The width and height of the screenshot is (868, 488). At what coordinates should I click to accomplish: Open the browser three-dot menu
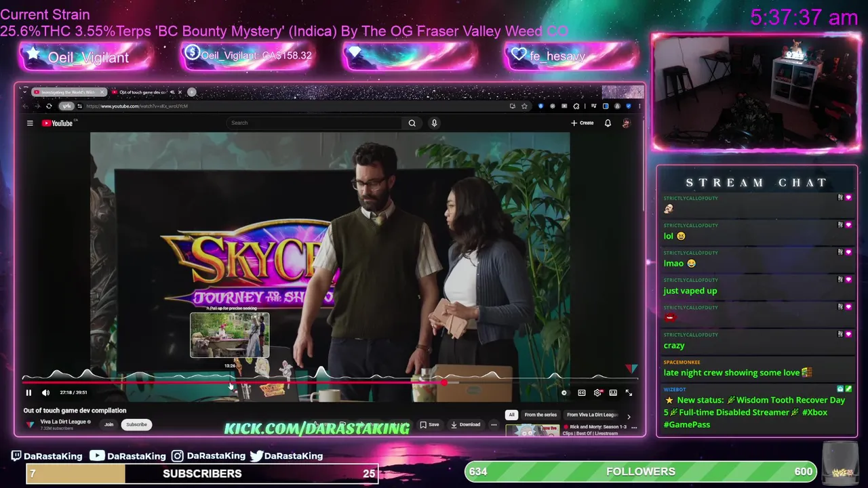(639, 106)
